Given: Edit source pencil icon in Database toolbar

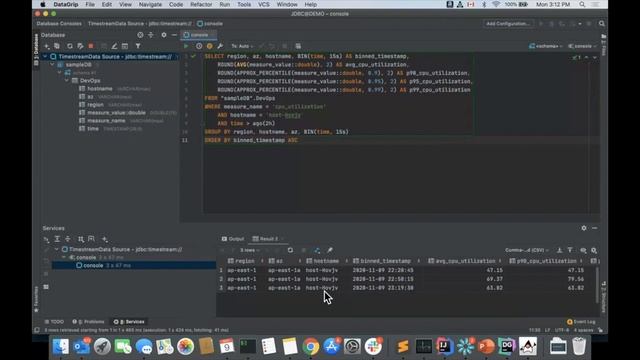Looking at the screenshot, I should click(114, 46).
